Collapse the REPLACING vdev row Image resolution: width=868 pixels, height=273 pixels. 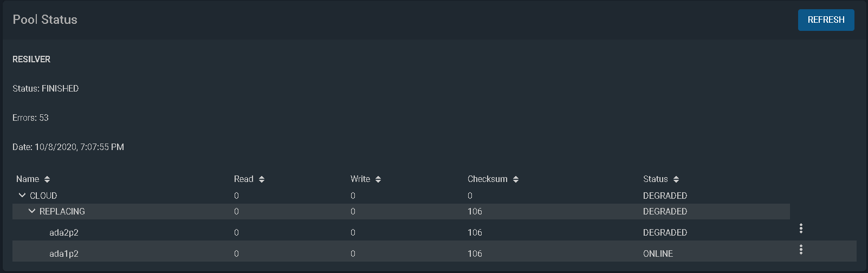[x=32, y=211]
